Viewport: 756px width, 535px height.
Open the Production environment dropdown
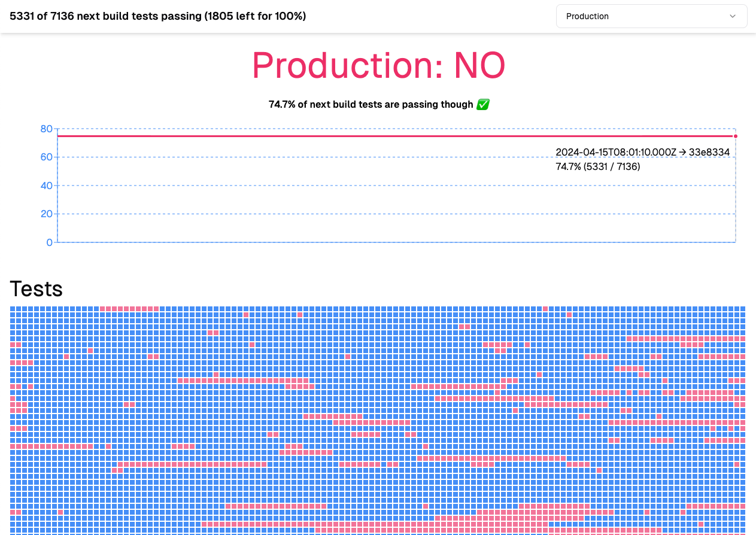click(x=651, y=16)
